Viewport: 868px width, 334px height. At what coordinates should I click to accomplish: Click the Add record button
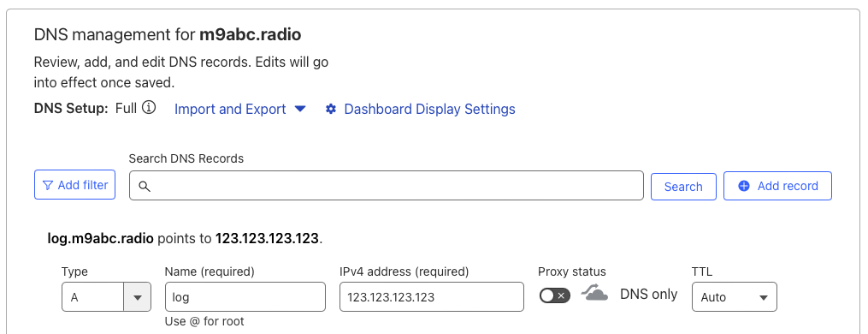(777, 186)
